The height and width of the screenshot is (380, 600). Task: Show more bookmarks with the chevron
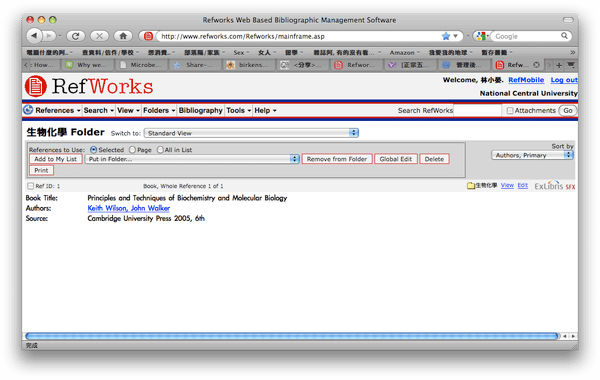(572, 52)
